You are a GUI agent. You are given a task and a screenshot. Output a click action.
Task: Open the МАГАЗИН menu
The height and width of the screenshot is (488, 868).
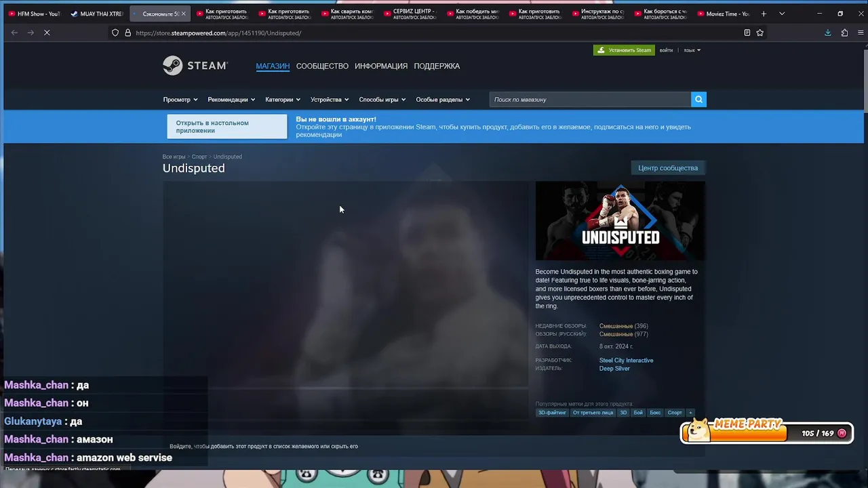(273, 66)
